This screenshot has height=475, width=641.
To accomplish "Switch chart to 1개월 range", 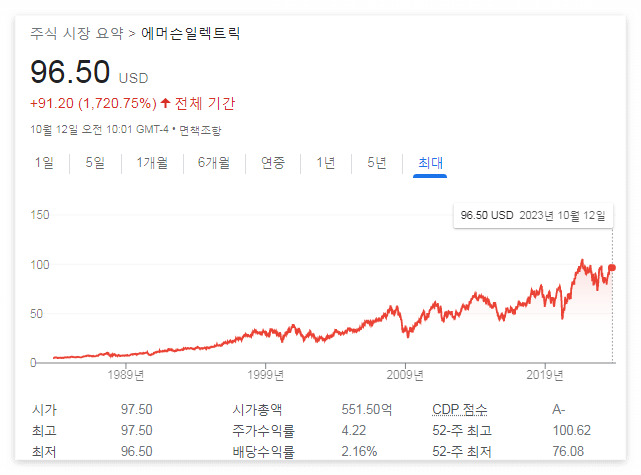I will click(x=152, y=163).
